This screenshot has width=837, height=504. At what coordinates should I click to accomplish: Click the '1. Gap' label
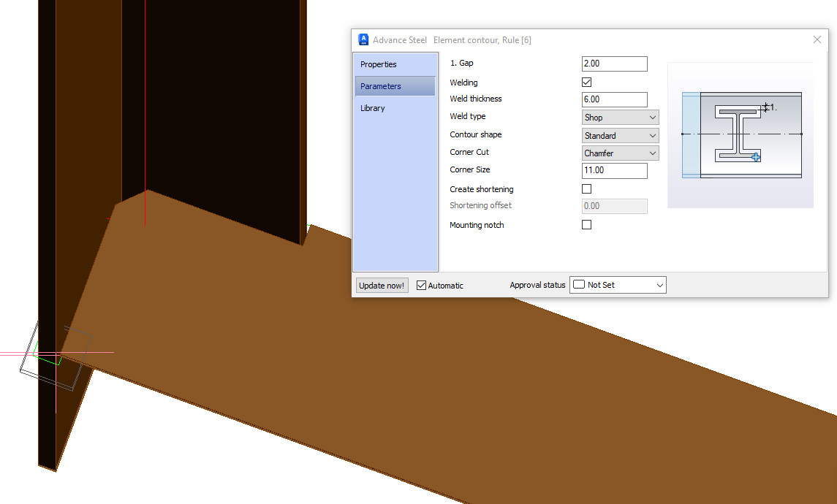[462, 63]
